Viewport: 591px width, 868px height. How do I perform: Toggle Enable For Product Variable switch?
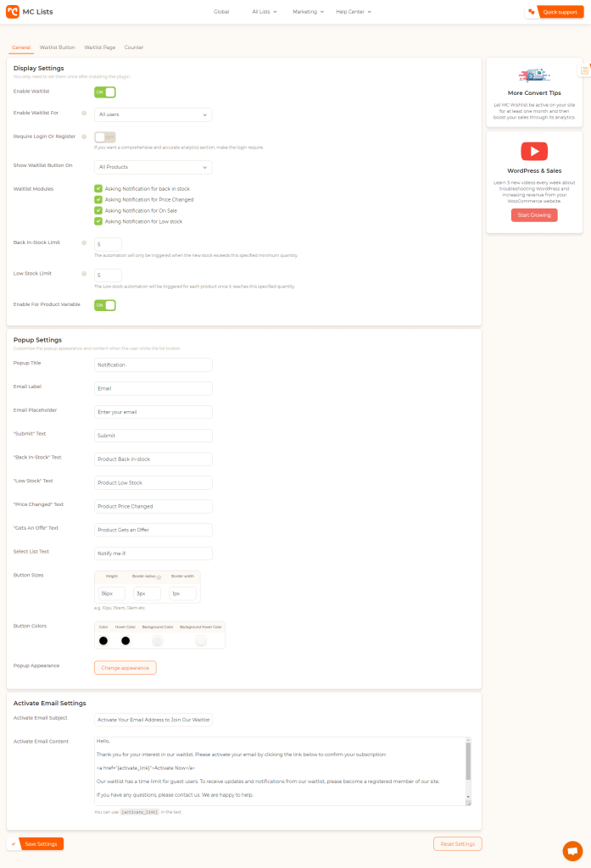104,305
